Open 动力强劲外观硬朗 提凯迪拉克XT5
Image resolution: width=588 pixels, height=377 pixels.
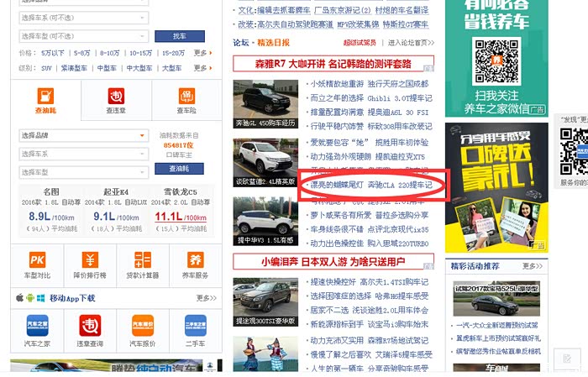click(x=368, y=157)
